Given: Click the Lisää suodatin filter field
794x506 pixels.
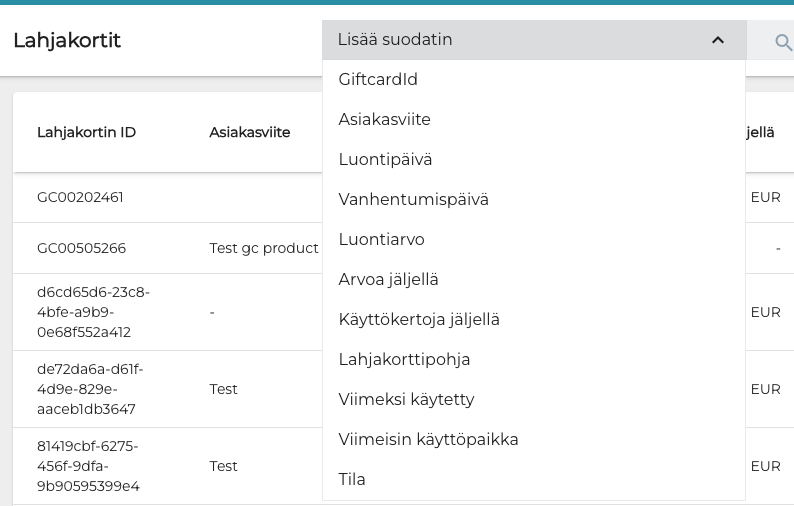Looking at the screenshot, I should point(510,40).
